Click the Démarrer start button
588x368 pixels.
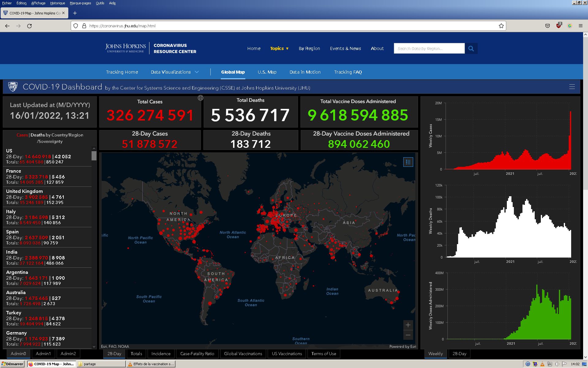[13, 364]
